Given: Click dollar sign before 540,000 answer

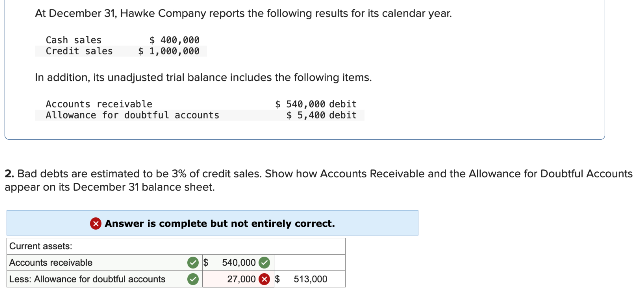Looking at the screenshot, I should pos(206,263).
